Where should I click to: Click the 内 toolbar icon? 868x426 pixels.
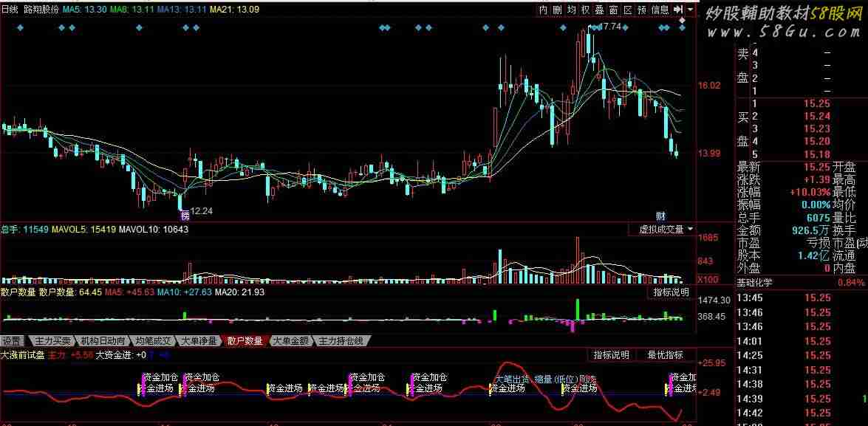point(544,10)
